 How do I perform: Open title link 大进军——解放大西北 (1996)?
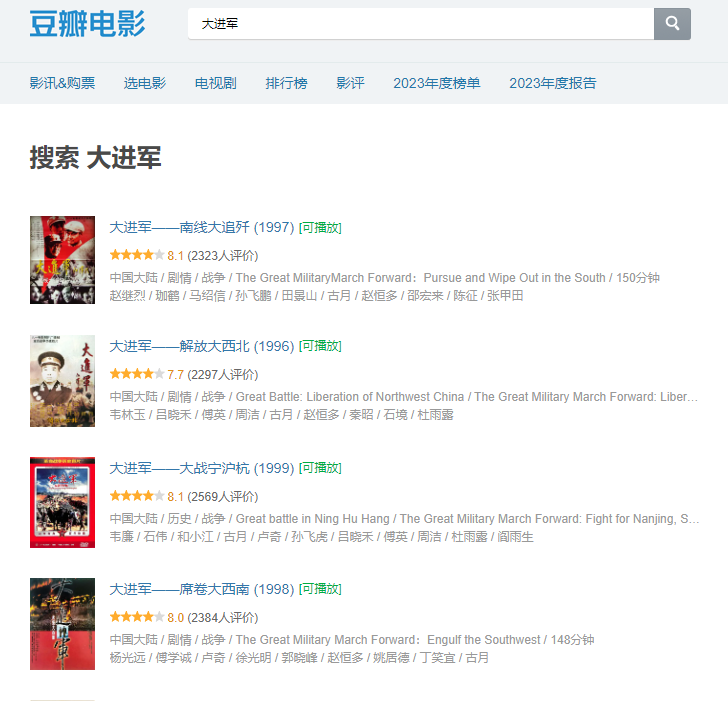pyautogui.click(x=202, y=346)
